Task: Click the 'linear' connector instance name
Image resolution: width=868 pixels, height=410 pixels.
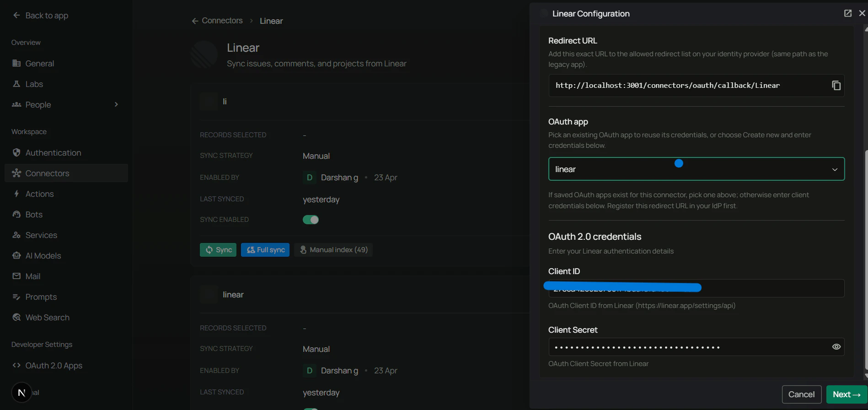Action: click(x=233, y=295)
